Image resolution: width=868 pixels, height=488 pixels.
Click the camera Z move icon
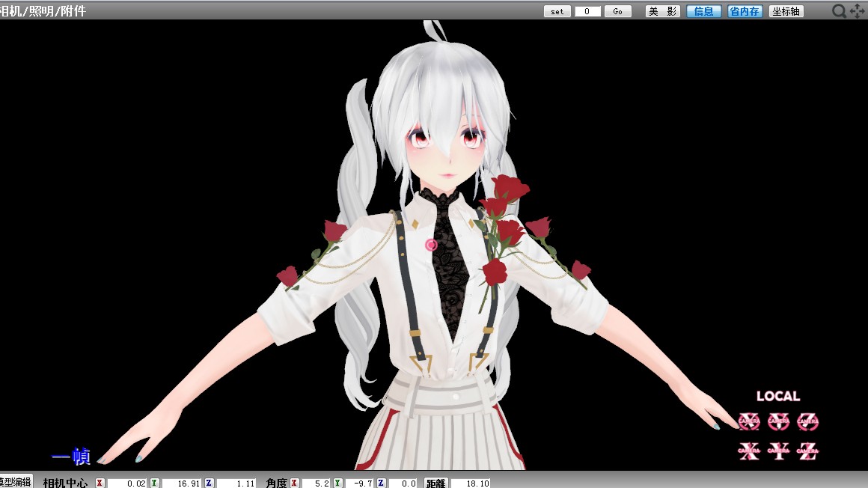[x=807, y=450]
